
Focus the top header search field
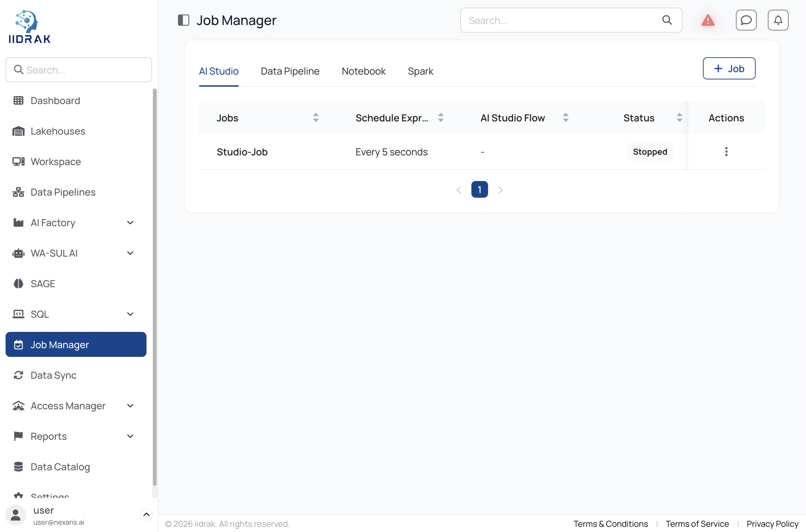click(x=571, y=20)
